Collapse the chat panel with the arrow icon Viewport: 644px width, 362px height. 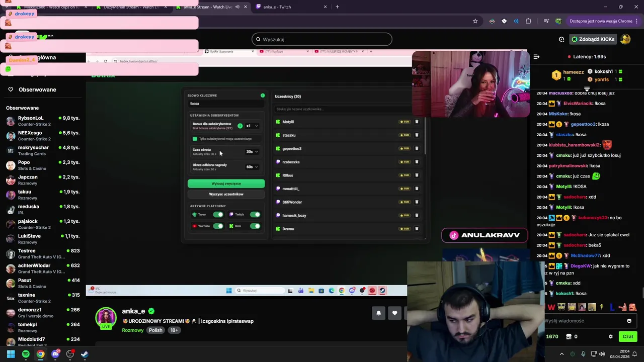pos(536,57)
